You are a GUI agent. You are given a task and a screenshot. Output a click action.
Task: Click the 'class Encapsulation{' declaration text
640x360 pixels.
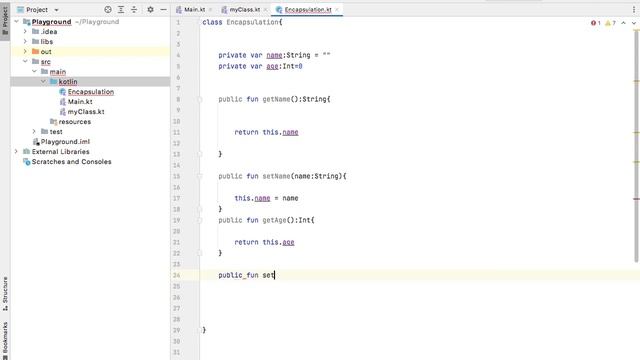tap(242, 22)
